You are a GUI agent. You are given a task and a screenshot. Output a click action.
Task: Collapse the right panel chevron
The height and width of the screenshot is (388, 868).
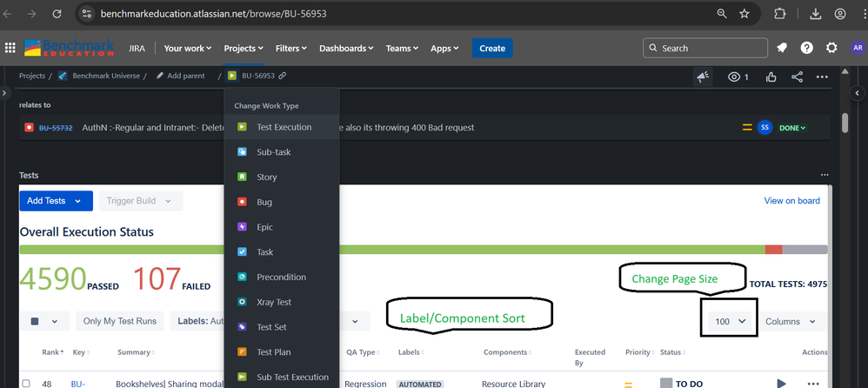click(857, 93)
